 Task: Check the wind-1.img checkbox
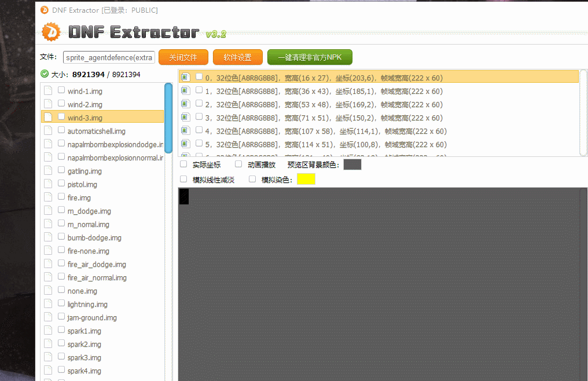coord(61,90)
